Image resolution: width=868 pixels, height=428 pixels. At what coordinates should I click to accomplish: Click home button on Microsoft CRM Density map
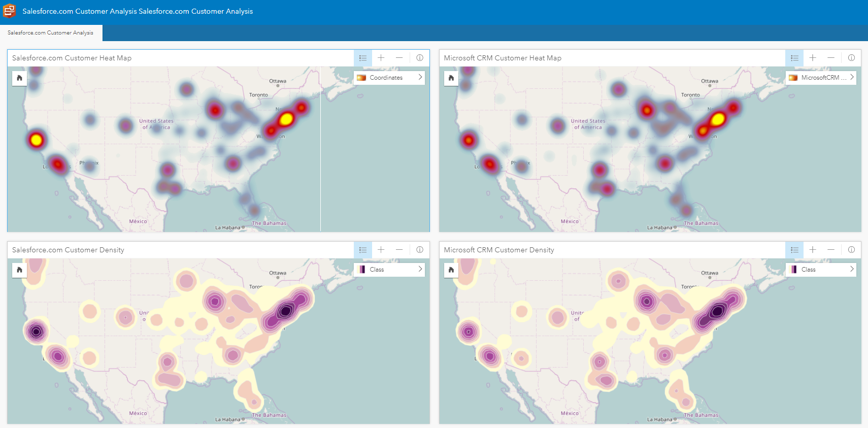coord(451,270)
